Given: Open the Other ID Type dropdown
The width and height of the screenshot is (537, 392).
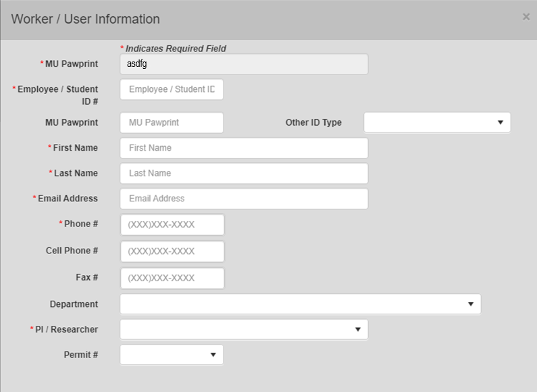Looking at the screenshot, I should tap(437, 122).
